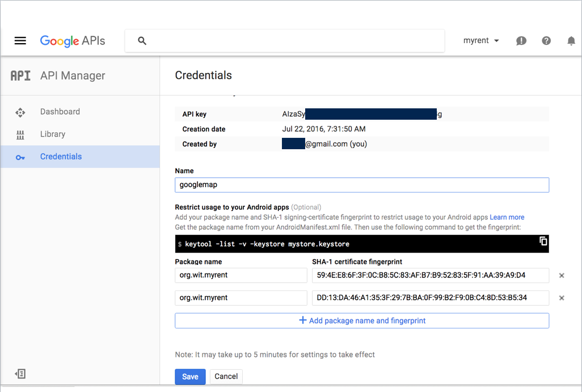Click the Name field containing googlemap

[362, 184]
